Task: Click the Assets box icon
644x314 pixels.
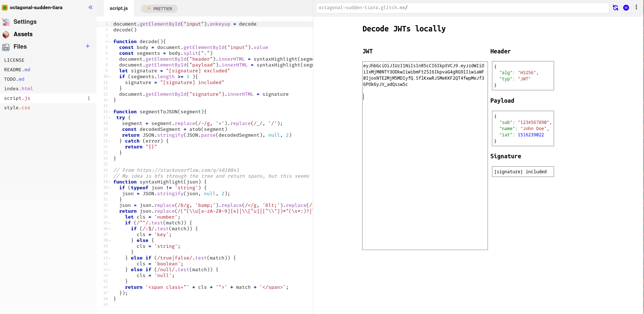Action: click(6, 34)
